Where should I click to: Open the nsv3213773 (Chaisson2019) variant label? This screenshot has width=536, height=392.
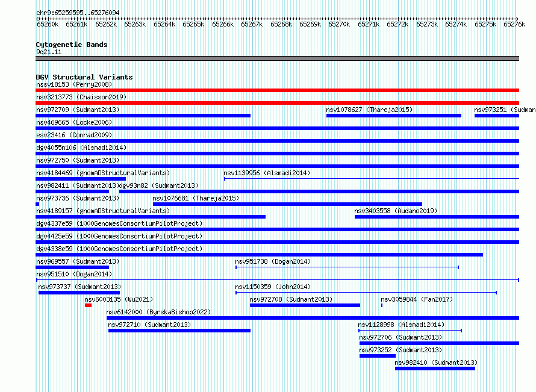81,97
